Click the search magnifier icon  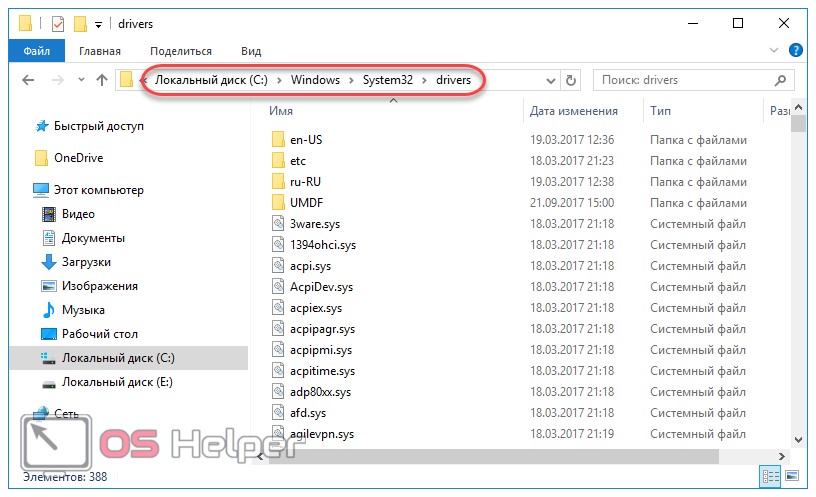[780, 80]
